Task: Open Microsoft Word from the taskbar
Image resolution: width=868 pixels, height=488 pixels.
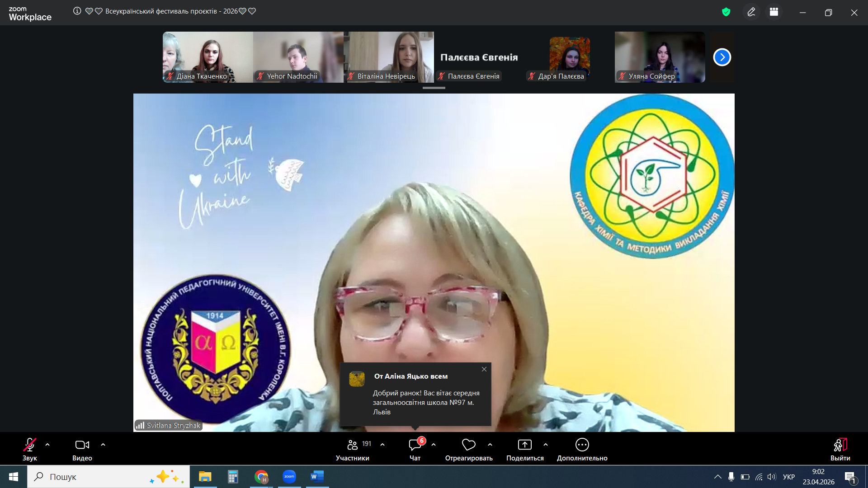Action: 317,477
